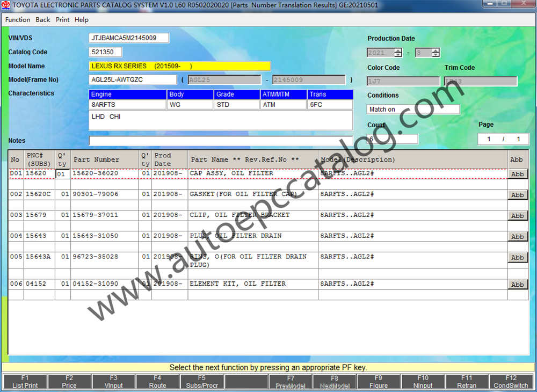537x392 pixels.
Task: Click the production year stepper arrows
Action: coord(398,53)
